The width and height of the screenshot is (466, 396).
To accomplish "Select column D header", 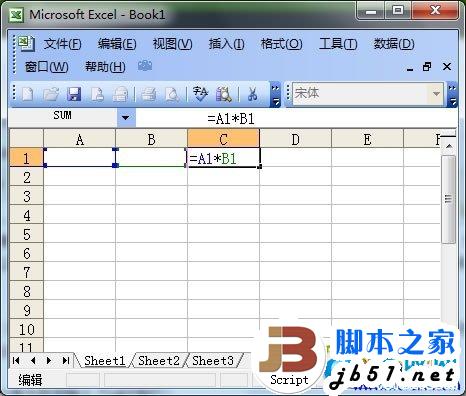I will tap(295, 139).
